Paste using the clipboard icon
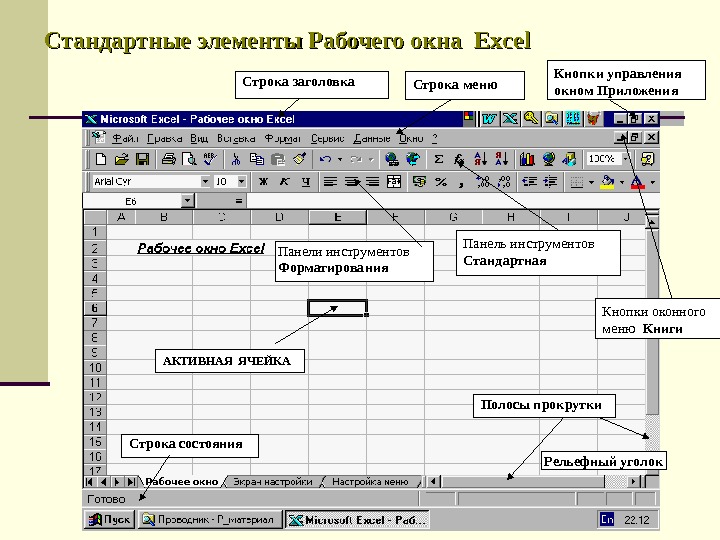The height and width of the screenshot is (540, 720). (x=278, y=159)
